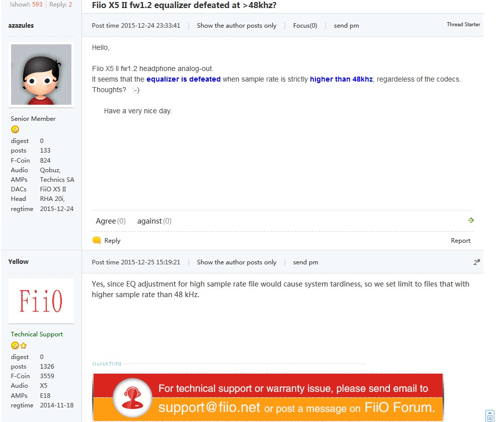Click the thread title text
Viewport: 504px width, 422px height.
pos(184,5)
